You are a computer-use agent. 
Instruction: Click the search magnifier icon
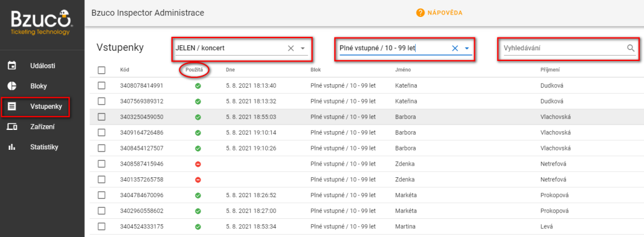[x=631, y=48]
